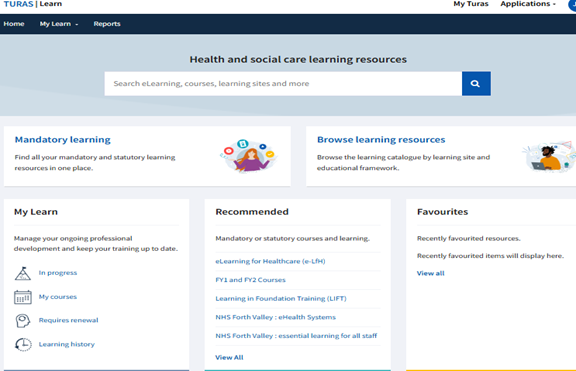The height and width of the screenshot is (371, 576).
Task: Click the Recommended card heading
Action: point(252,212)
